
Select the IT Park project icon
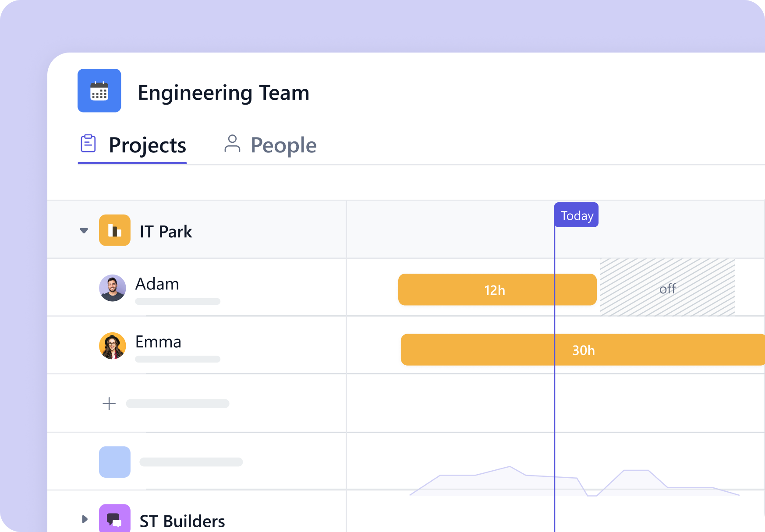[115, 230]
